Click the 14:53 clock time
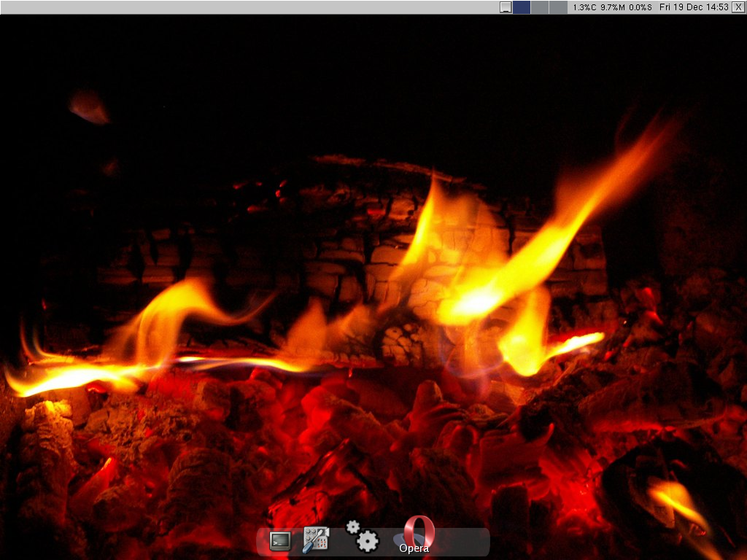The image size is (747, 560). (x=717, y=7)
